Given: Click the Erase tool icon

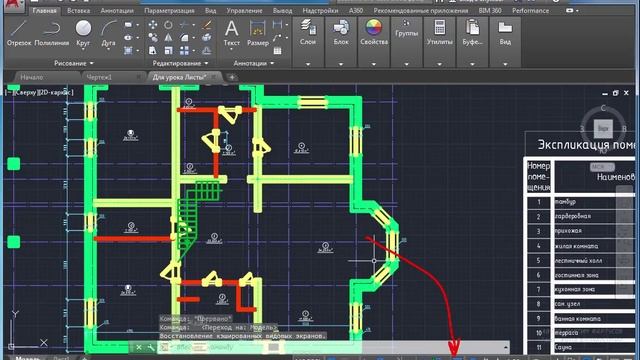Looking at the screenshot, I should (x=207, y=25).
